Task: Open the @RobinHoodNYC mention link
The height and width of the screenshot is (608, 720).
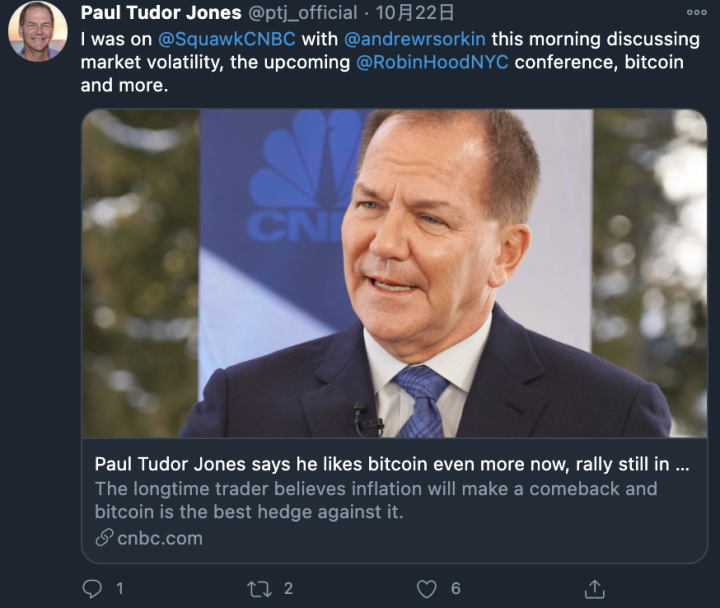Action: [x=432, y=62]
